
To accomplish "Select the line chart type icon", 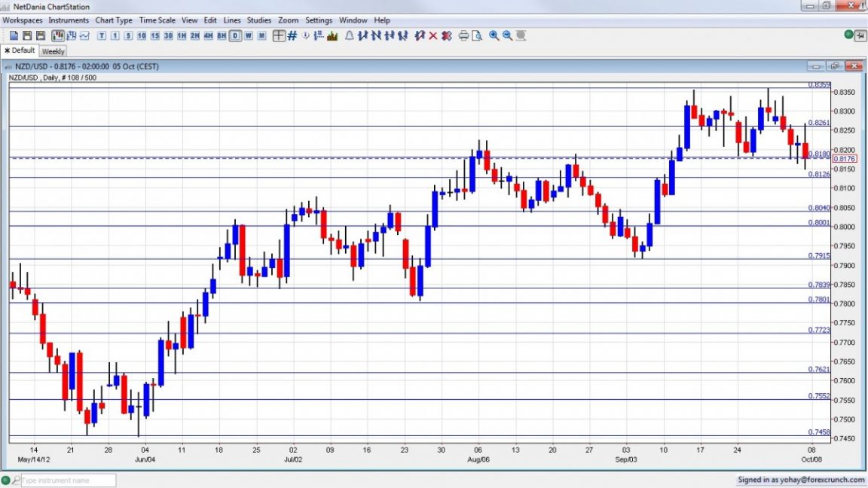I will pyautogui.click(x=84, y=35).
